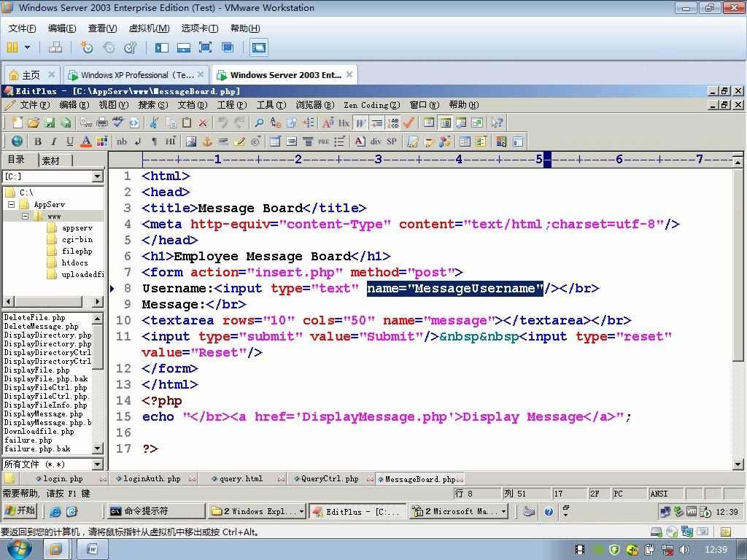Click the host Windows 7 Start orb
Viewport: 747px width, 560px height.
[x=20, y=549]
